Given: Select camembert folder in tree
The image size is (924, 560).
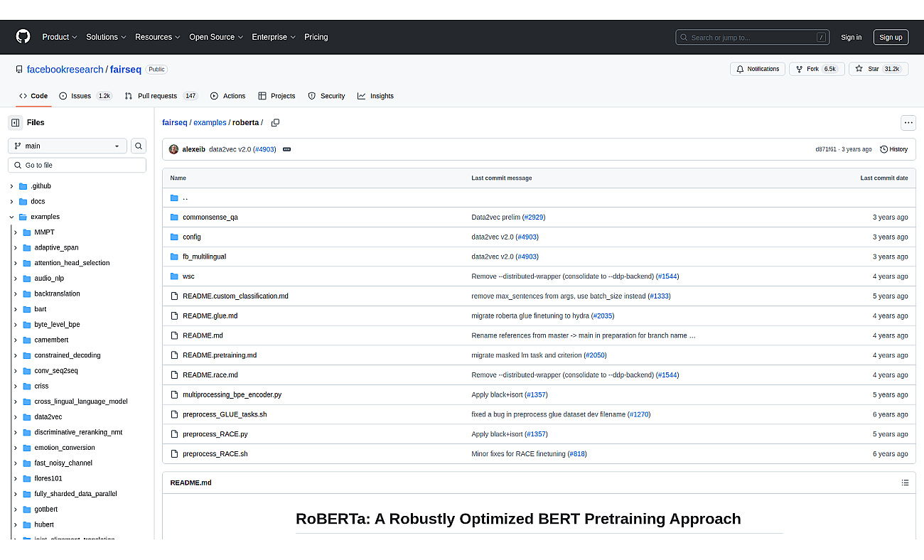Looking at the screenshot, I should click(x=51, y=340).
